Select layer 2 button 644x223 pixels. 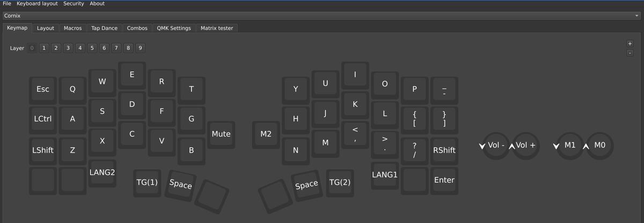[x=56, y=48]
